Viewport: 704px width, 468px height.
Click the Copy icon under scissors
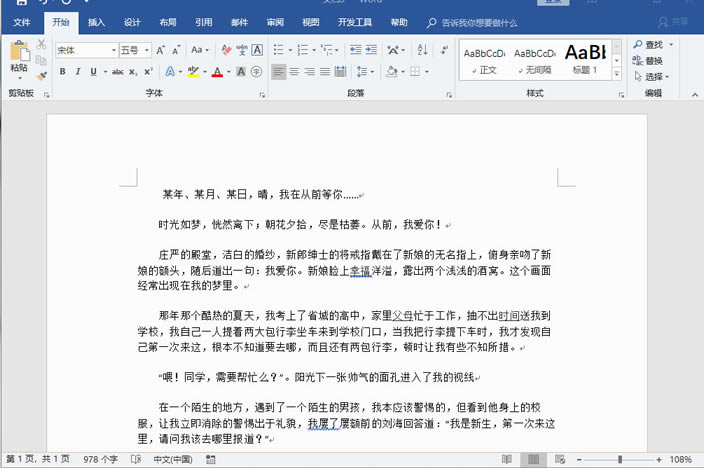point(41,60)
